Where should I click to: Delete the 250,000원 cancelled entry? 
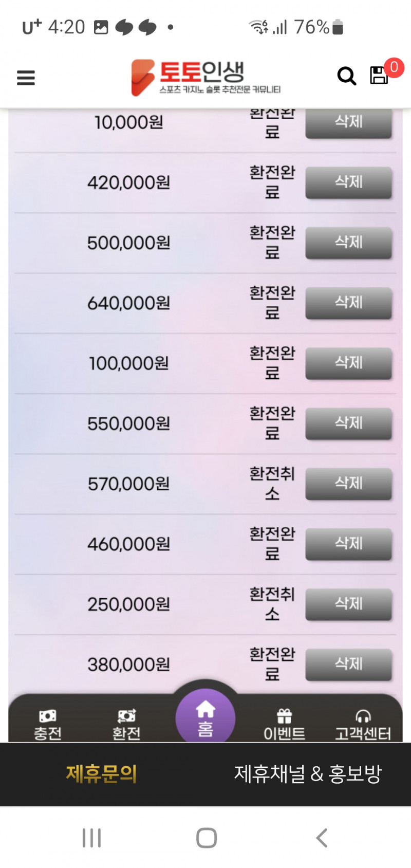pyautogui.click(x=348, y=604)
